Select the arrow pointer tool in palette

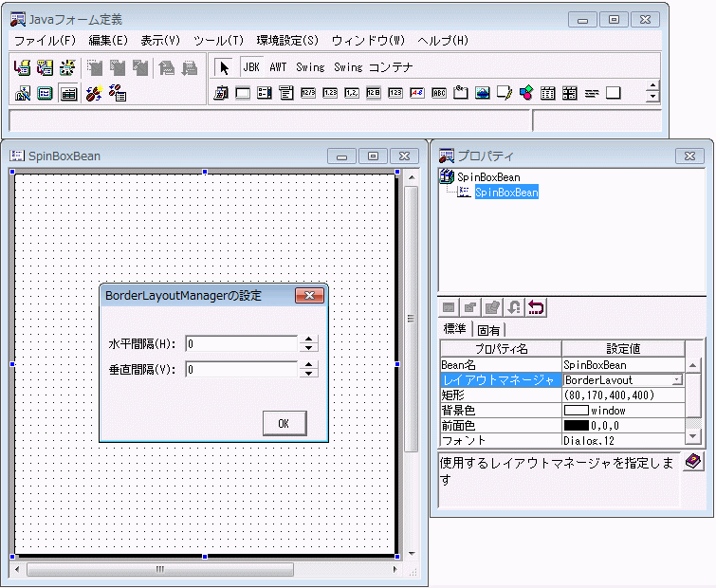pos(224,67)
